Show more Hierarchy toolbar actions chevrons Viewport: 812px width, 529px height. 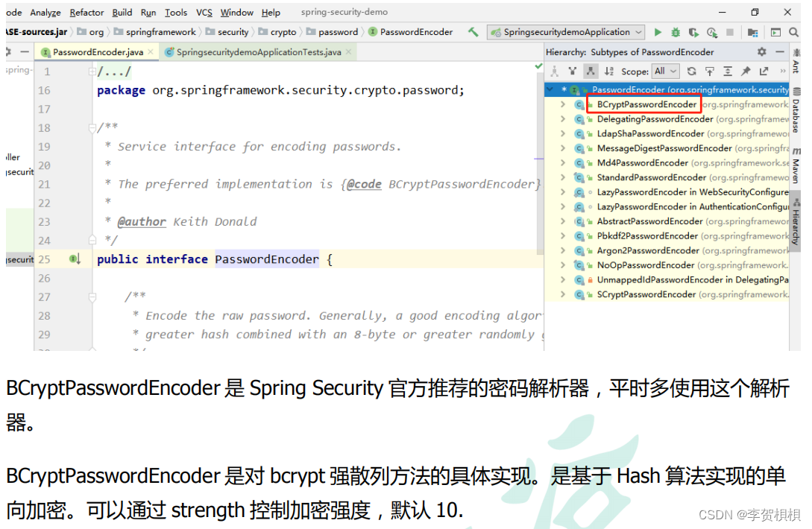pos(782,72)
